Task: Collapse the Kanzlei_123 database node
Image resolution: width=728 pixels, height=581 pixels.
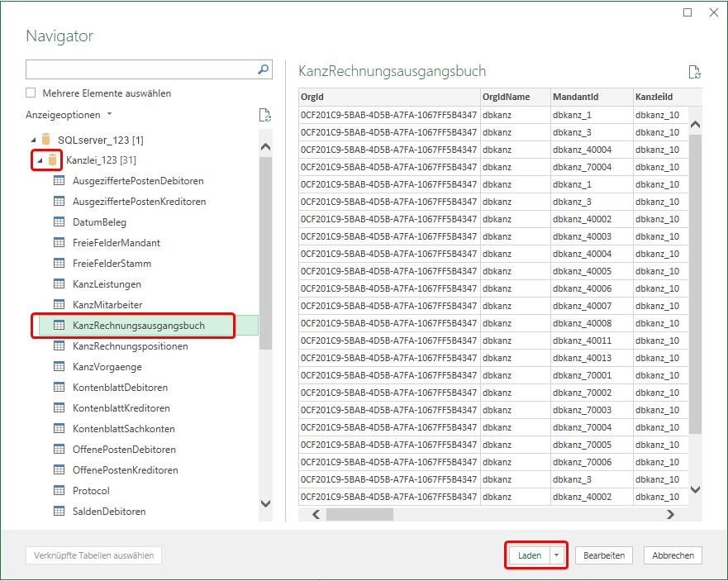Action: [x=40, y=160]
